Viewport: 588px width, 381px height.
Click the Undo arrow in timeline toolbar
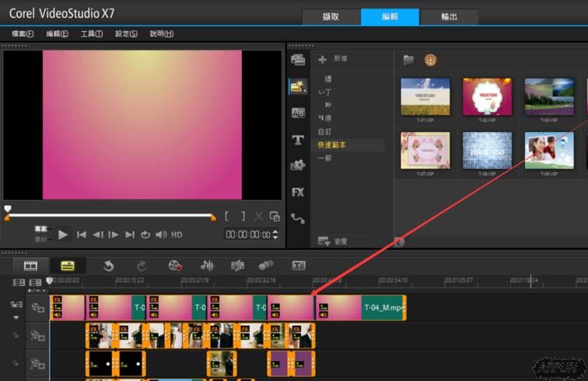(x=109, y=266)
